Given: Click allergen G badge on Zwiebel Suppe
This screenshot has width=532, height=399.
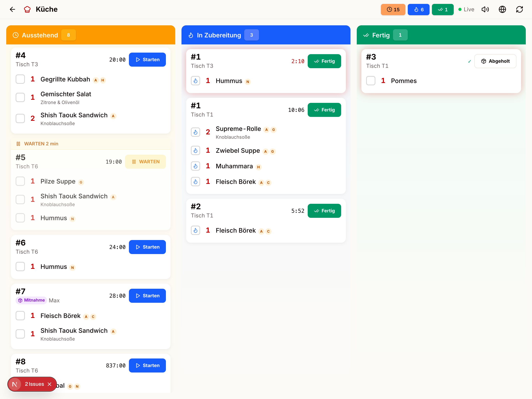Looking at the screenshot, I should [x=272, y=151].
